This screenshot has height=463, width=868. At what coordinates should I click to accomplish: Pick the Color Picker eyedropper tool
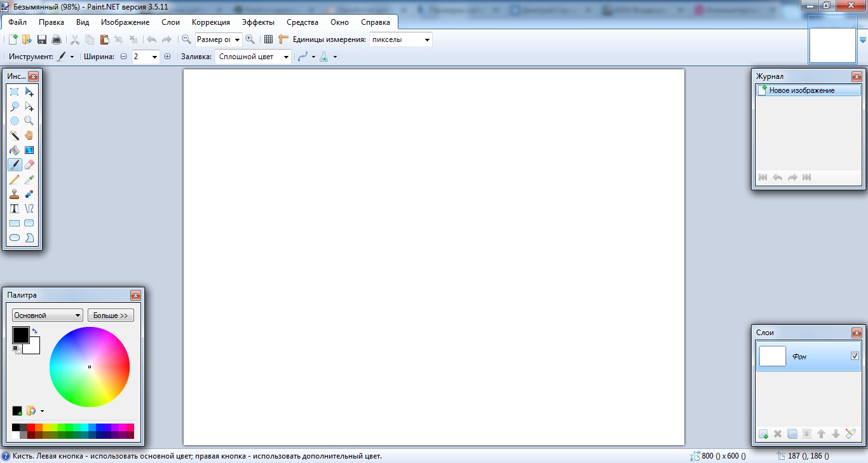click(x=29, y=179)
